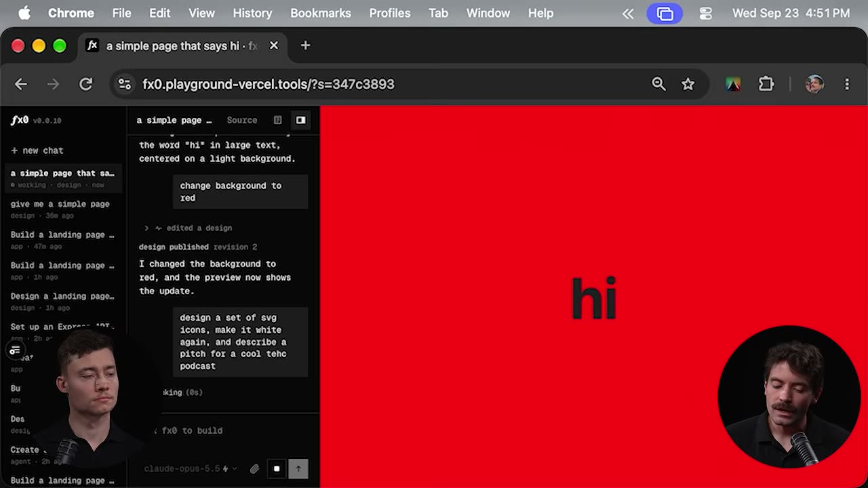Image resolution: width=868 pixels, height=488 pixels.
Task: Click the attach file paperclip icon
Action: tap(254, 468)
